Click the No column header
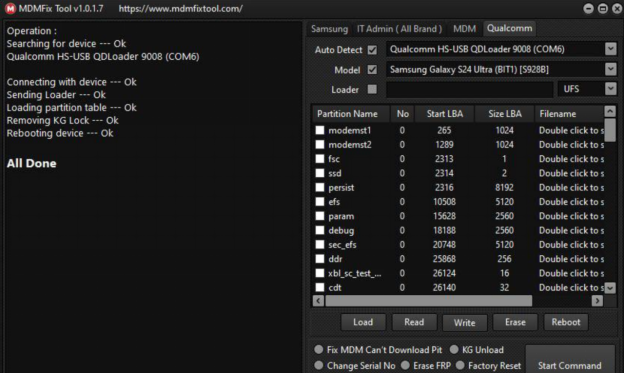The image size is (624, 374). point(402,114)
